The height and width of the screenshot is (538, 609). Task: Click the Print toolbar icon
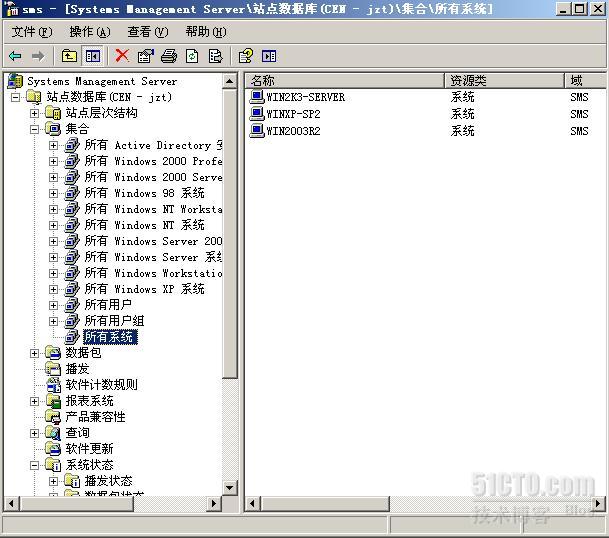click(169, 56)
